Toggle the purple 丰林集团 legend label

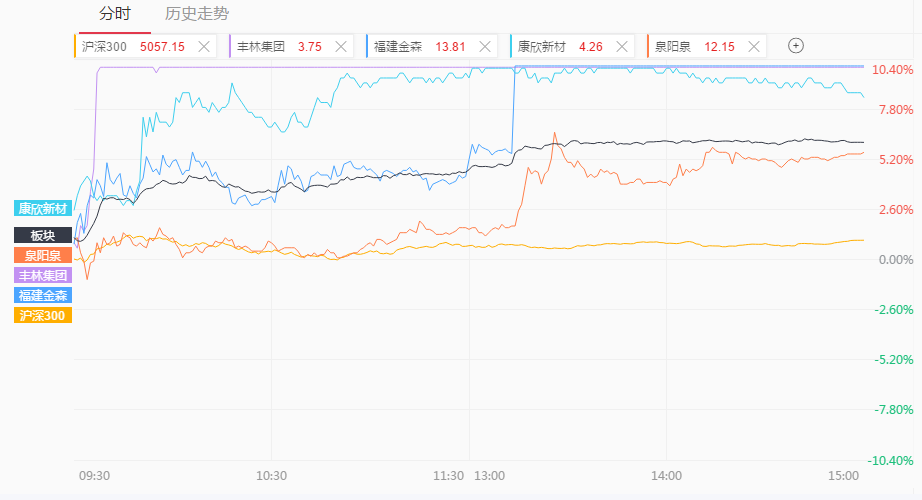[x=43, y=275]
